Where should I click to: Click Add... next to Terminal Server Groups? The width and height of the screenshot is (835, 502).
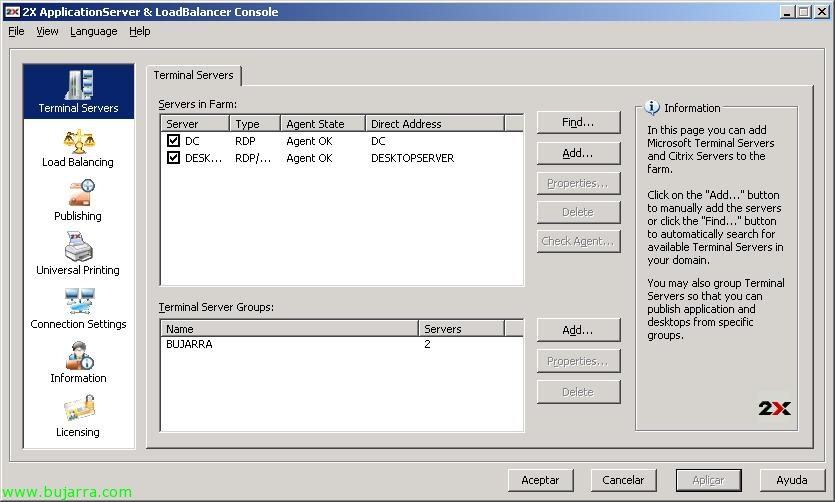578,330
